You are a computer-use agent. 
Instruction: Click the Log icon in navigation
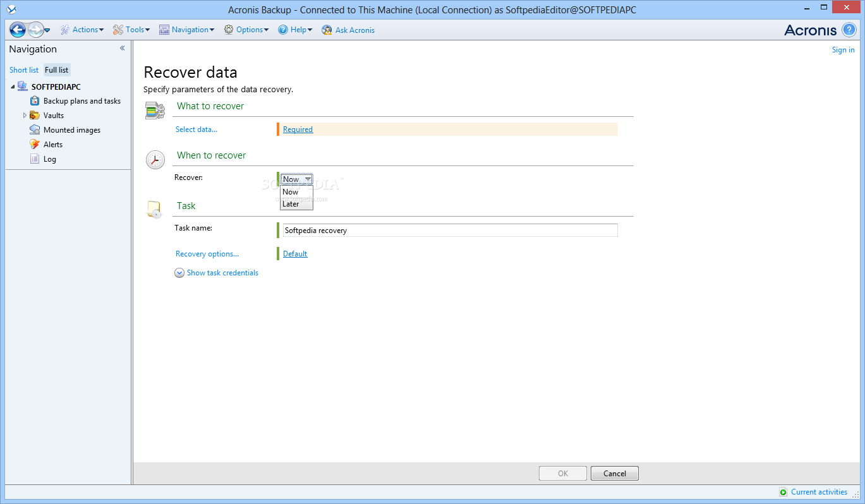(x=35, y=159)
